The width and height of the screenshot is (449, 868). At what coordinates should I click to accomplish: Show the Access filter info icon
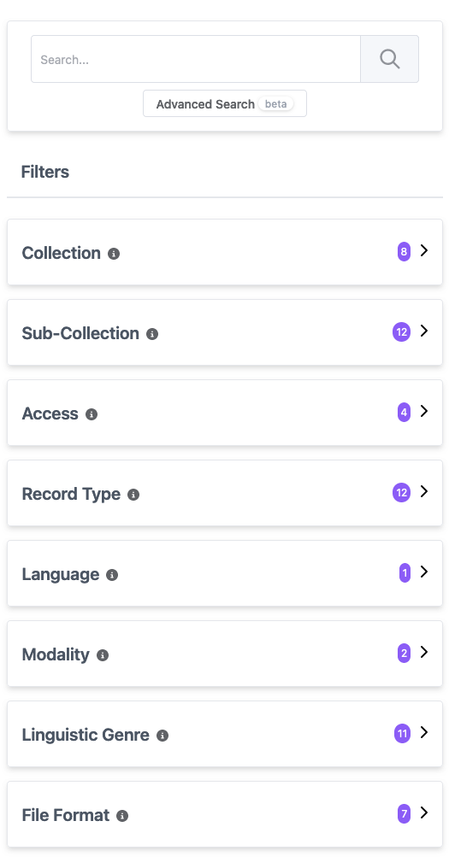pyautogui.click(x=92, y=414)
